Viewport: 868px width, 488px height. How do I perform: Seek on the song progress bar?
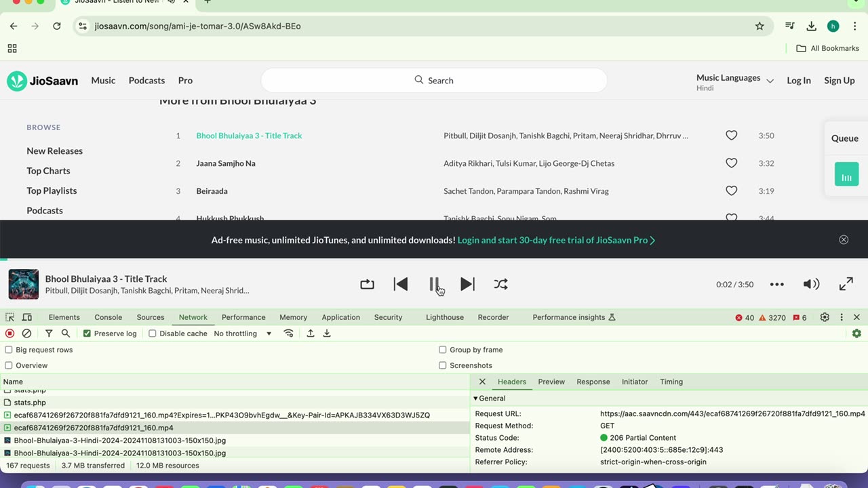(434, 259)
